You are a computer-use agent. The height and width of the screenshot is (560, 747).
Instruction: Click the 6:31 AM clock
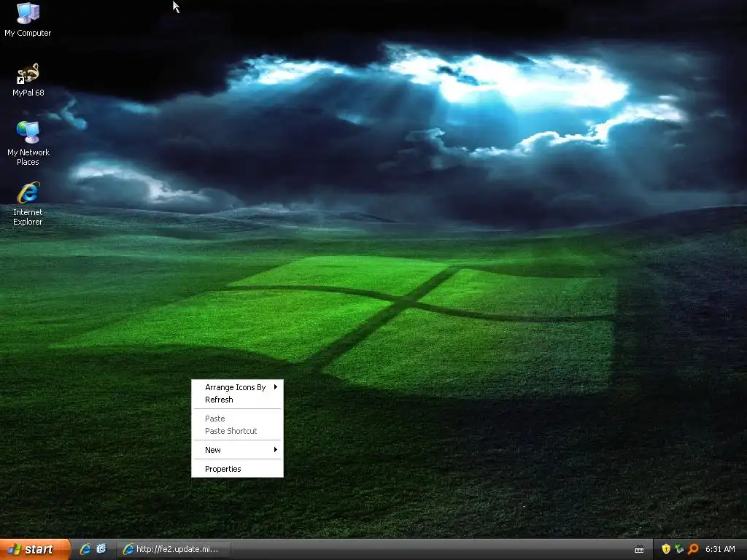coord(720,549)
